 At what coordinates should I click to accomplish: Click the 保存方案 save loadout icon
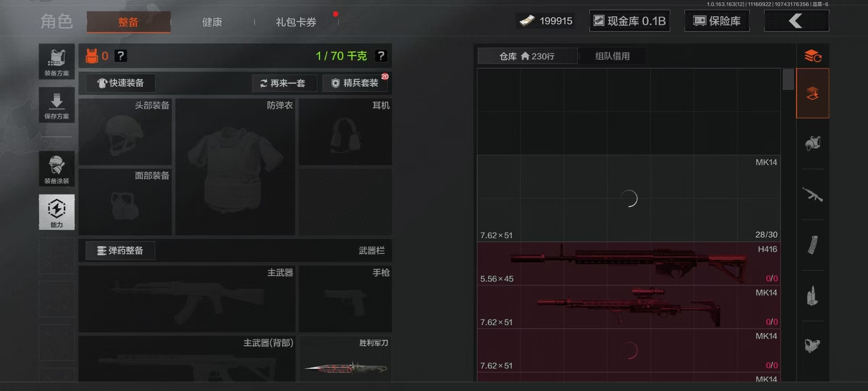tap(57, 105)
